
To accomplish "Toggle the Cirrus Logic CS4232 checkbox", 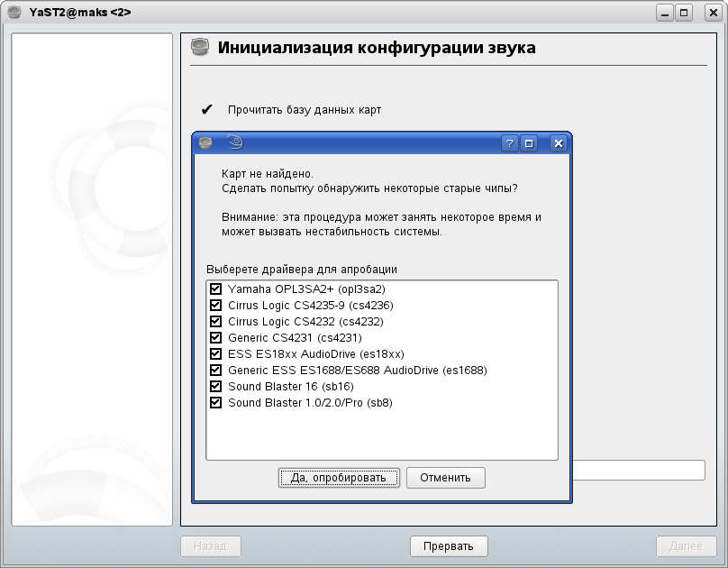I will pyautogui.click(x=214, y=321).
